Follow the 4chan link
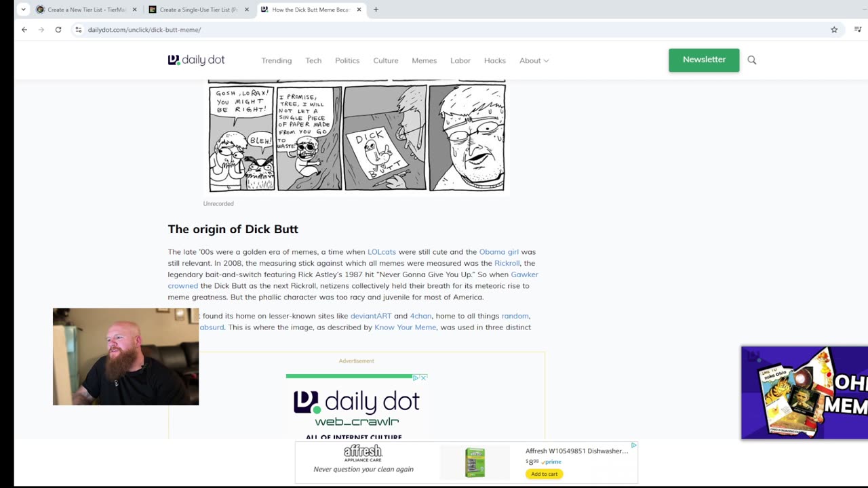 [420, 316]
